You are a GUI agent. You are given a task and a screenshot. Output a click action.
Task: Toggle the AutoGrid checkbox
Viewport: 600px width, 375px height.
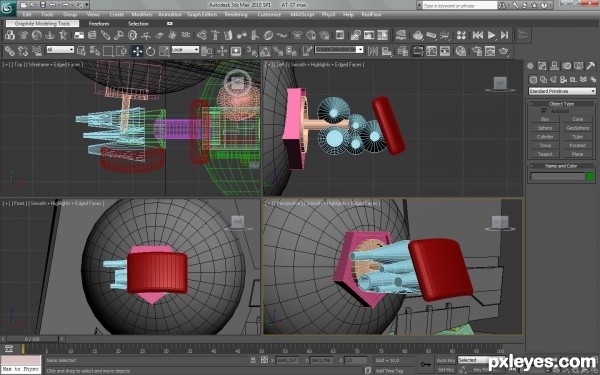[544, 111]
